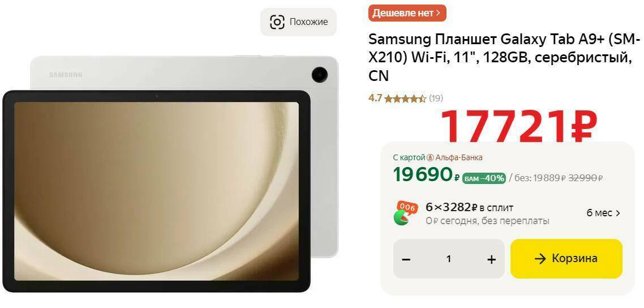Open the Samsung Galaxy Tab A9+ product title

504,58
